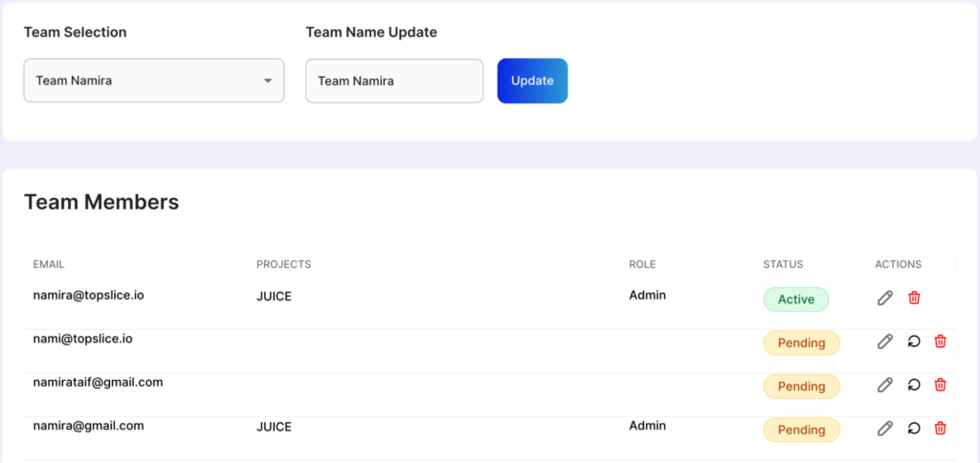The image size is (980, 463).
Task: Edit the namirataif@gmail.com member row
Action: (885, 385)
